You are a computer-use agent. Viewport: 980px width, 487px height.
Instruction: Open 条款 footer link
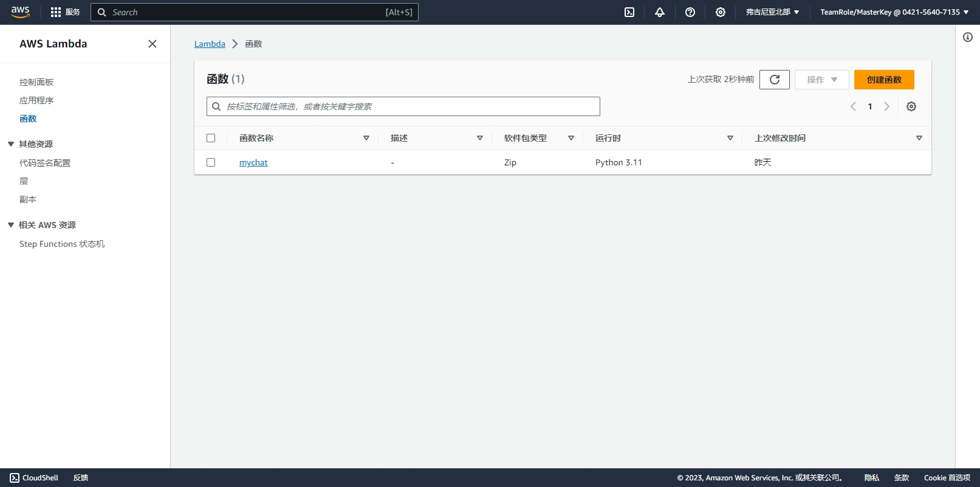coord(902,478)
